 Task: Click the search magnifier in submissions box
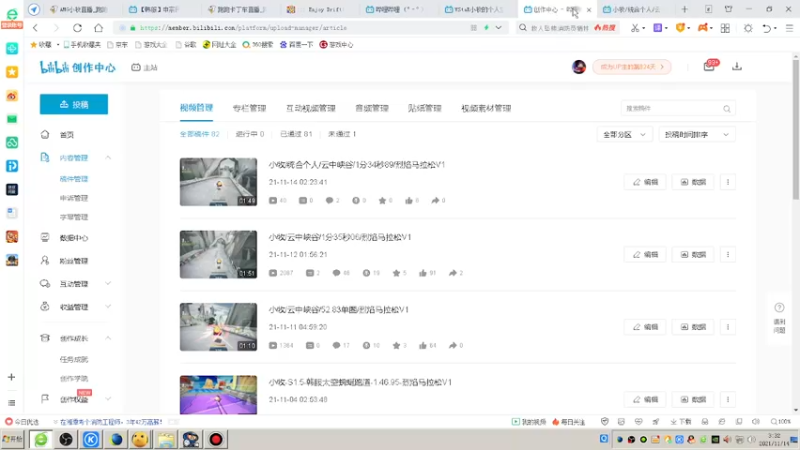tap(727, 109)
